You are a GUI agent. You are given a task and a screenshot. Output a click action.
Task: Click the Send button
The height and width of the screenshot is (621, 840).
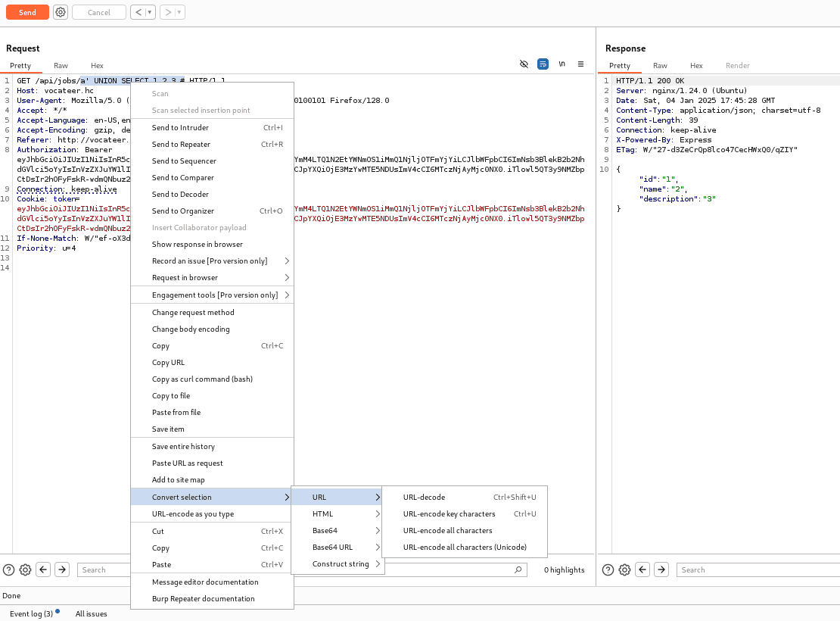[x=27, y=12]
